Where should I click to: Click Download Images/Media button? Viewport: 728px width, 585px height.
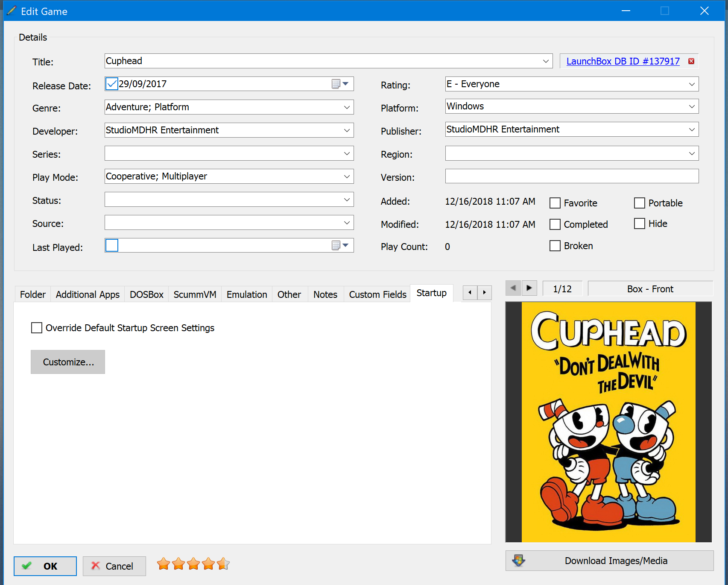[609, 561]
